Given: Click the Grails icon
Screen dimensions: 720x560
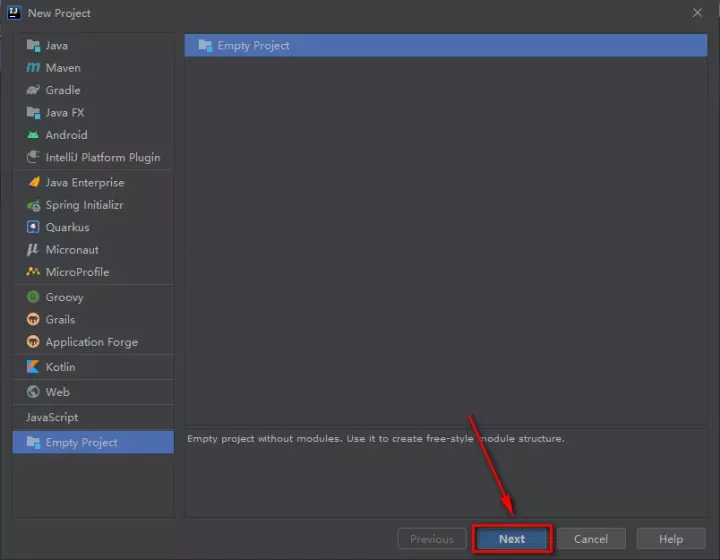Looking at the screenshot, I should 33,319.
